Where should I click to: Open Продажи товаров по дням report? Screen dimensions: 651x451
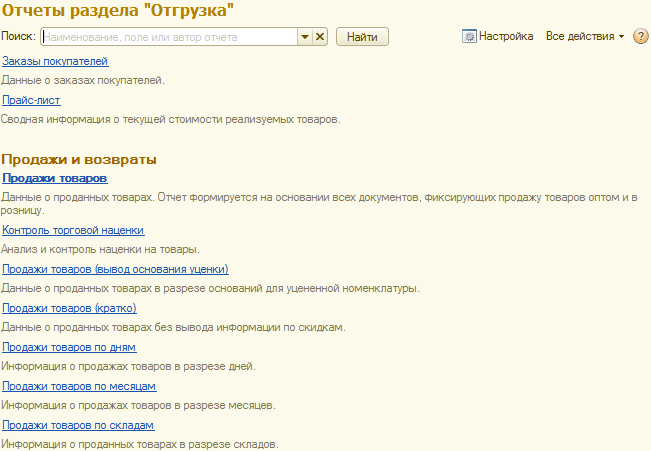[x=69, y=347]
